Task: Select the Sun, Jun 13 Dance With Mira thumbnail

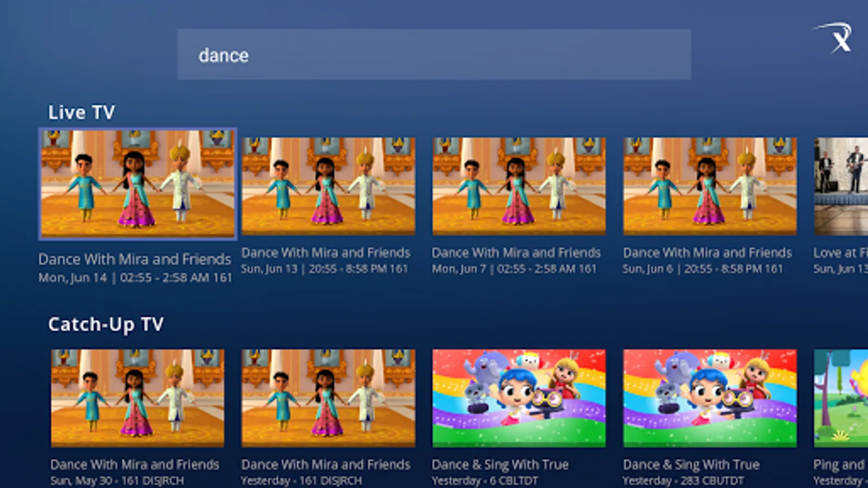Action: 328,186
